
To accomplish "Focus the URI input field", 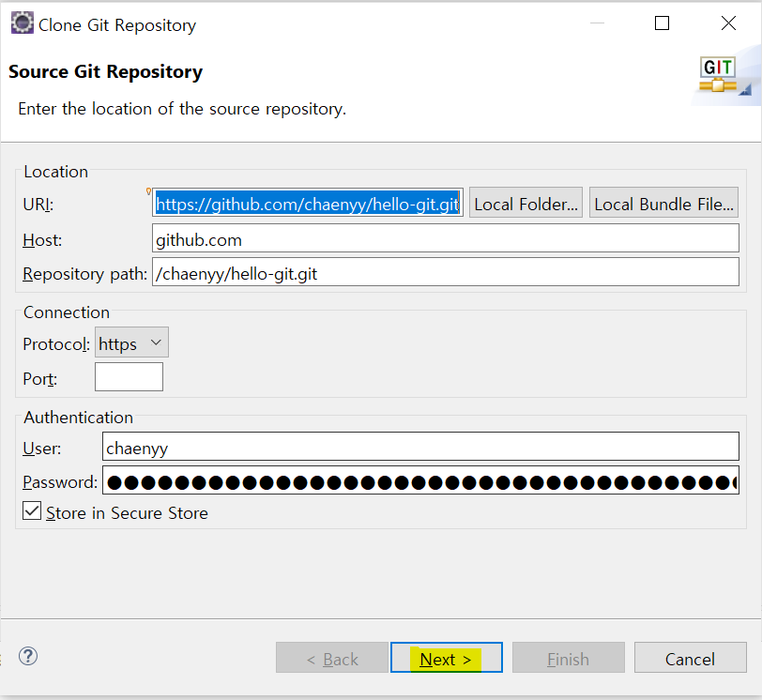I will [308, 203].
